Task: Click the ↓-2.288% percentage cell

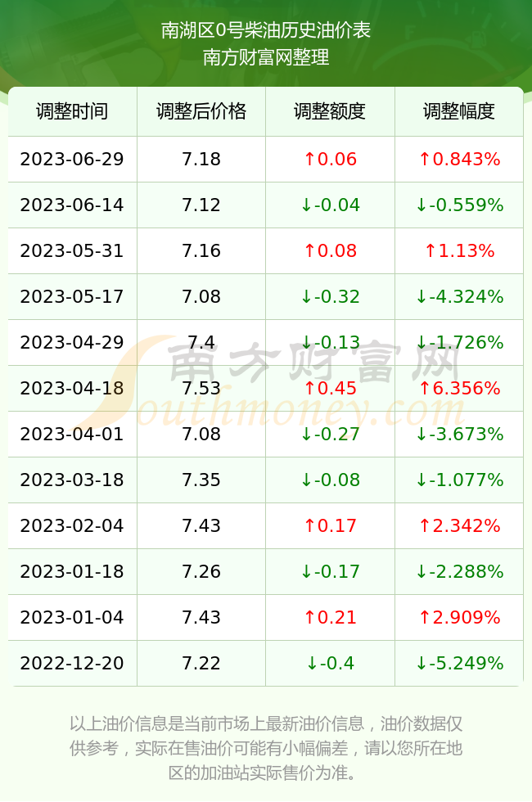Action: (x=459, y=571)
